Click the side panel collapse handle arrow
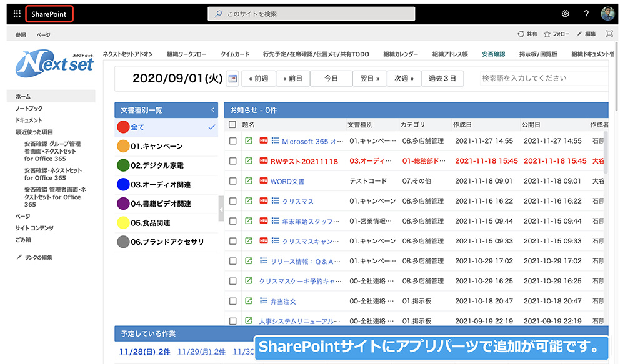The width and height of the screenshot is (625, 364). pyautogui.click(x=221, y=209)
